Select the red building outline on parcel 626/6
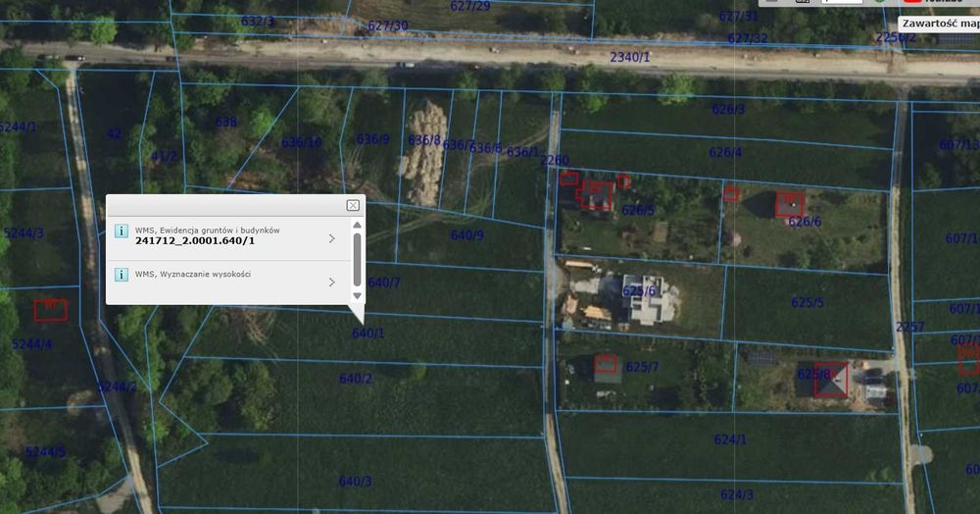Viewport: 980px width, 514px height. (789, 205)
